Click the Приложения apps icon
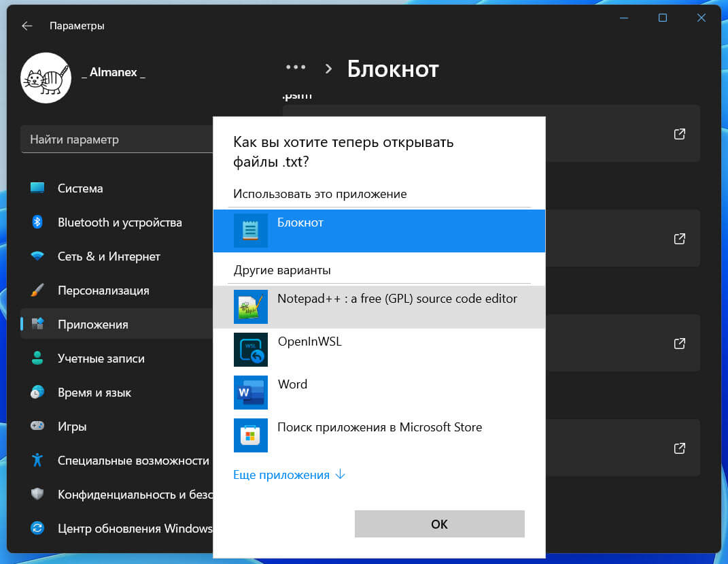728x564 pixels. point(37,324)
